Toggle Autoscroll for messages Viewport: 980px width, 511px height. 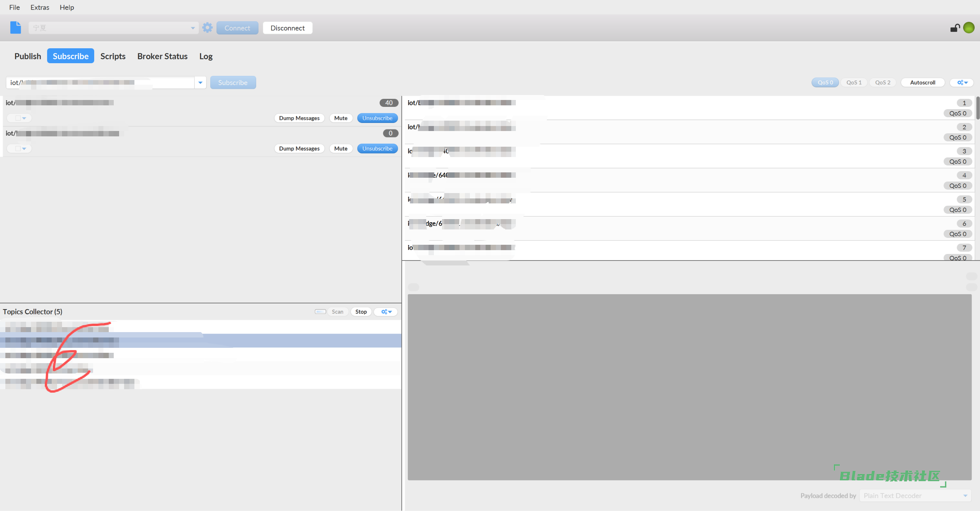(922, 82)
